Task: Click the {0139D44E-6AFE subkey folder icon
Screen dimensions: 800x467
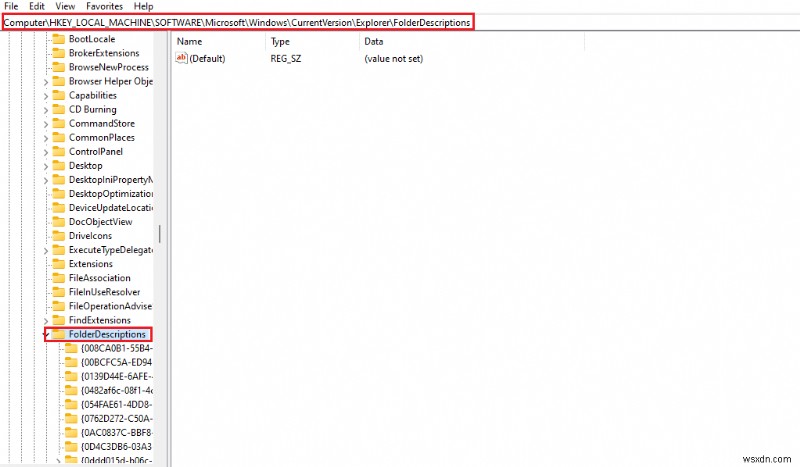Action: [x=71, y=376]
